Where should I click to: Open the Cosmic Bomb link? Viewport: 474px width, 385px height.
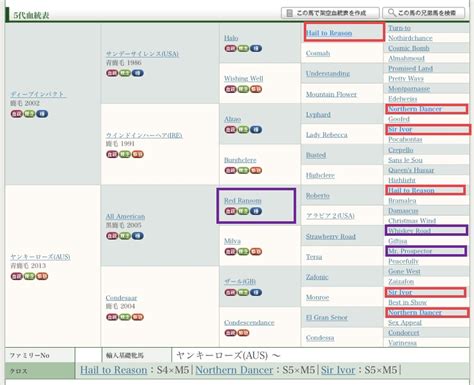[409, 48]
